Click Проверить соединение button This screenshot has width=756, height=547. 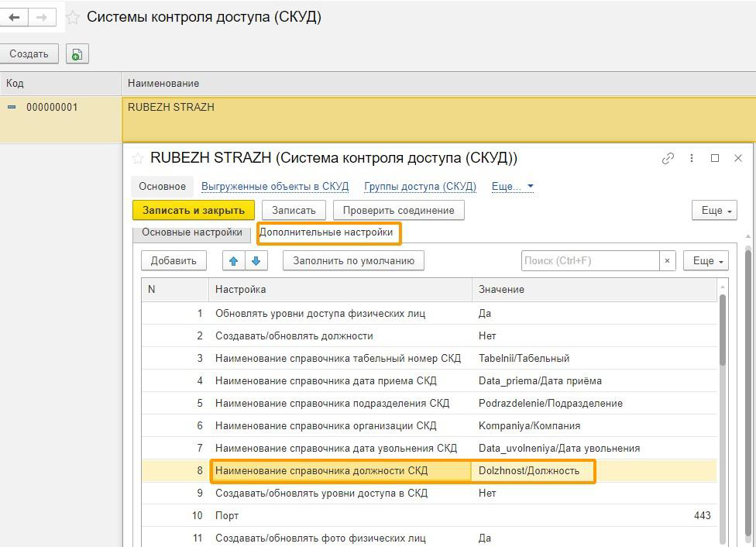pos(398,211)
